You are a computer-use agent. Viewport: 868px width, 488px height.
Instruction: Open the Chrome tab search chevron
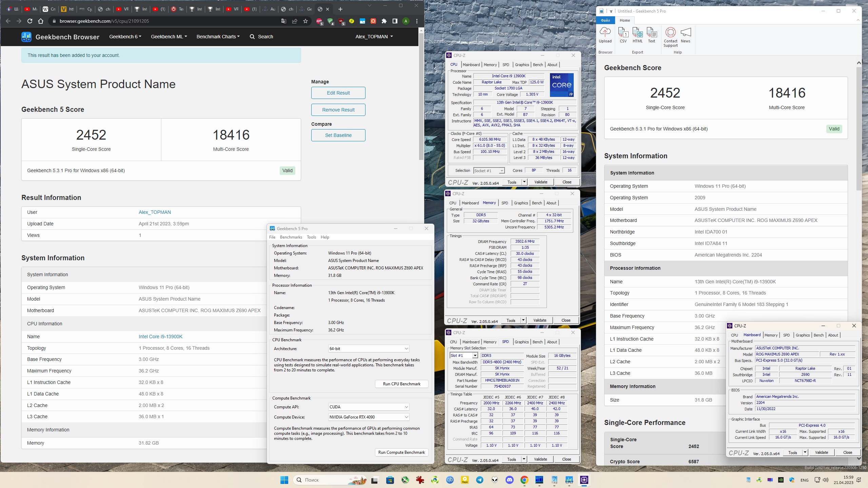pyautogui.click(x=370, y=5)
